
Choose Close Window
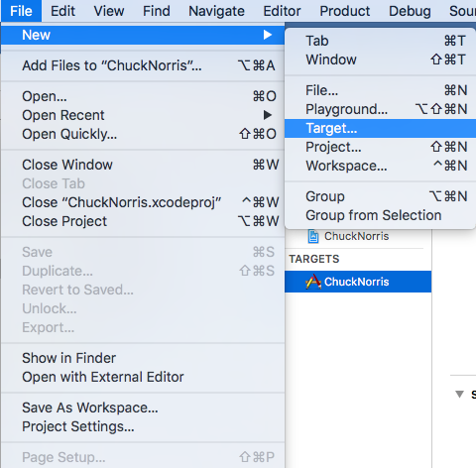143,165
